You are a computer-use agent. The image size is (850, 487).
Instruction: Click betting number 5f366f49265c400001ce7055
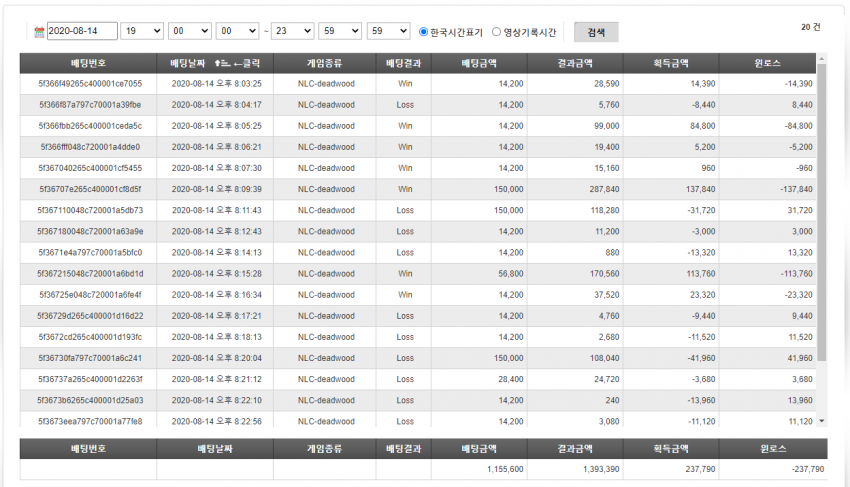tap(90, 84)
